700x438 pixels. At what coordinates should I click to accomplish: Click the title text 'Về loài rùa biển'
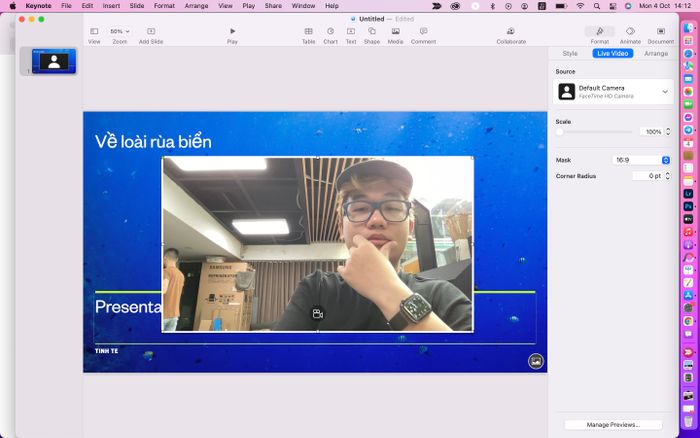[153, 142]
